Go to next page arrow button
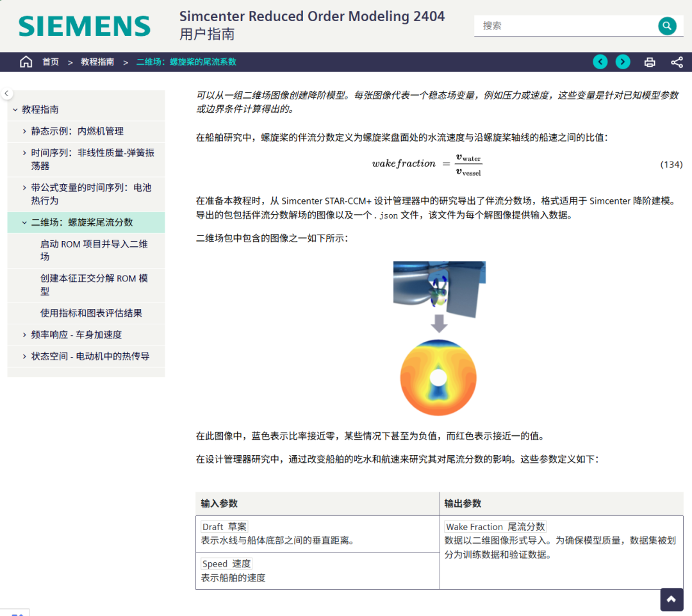Screen dimensions: 692x616 pos(623,62)
